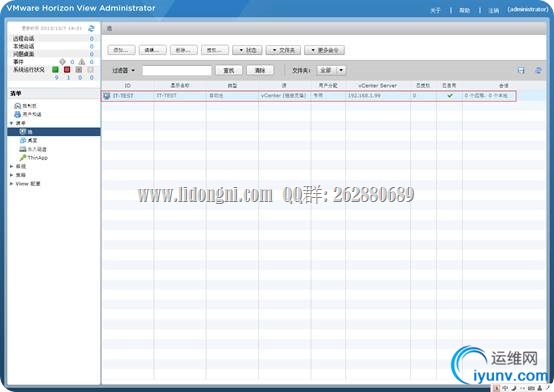Refresh the dashboard status summary
This screenshot has width=554, height=392.
pos(91,28)
